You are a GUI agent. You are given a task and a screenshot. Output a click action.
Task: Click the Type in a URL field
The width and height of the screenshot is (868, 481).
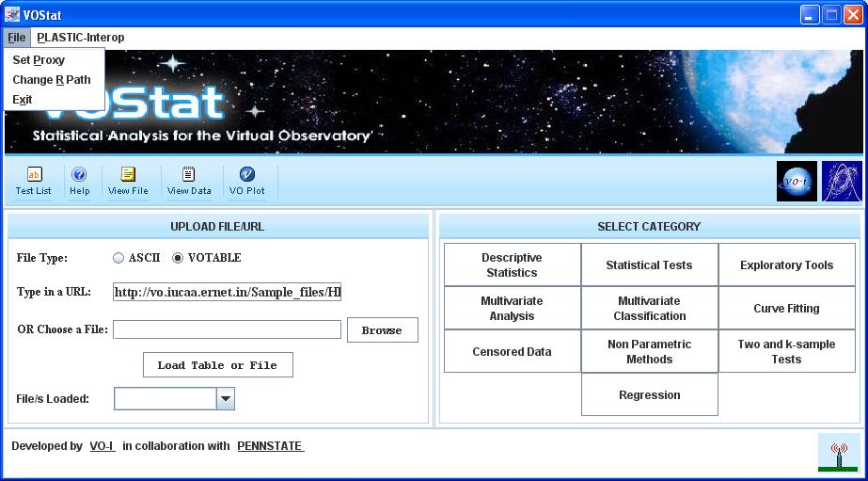[227, 292]
